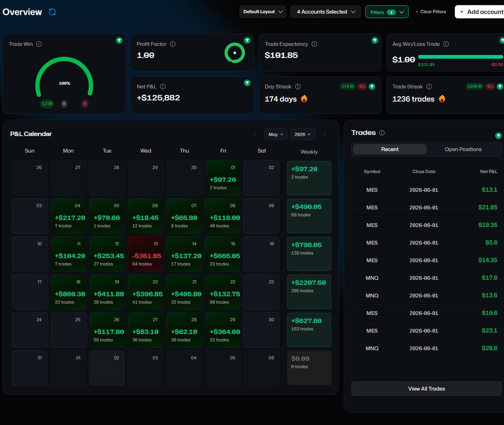Go to next month in P&L Calendar
The image size is (504, 425).
pyautogui.click(x=324, y=134)
